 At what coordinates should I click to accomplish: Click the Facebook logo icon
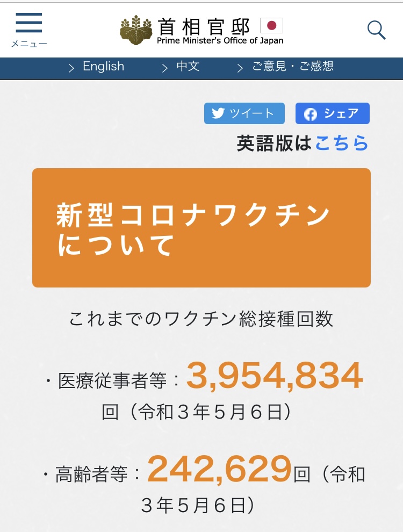(x=311, y=114)
